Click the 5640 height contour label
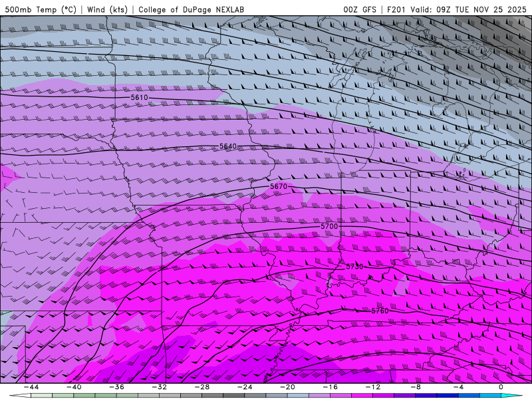532x399 pixels. point(228,146)
